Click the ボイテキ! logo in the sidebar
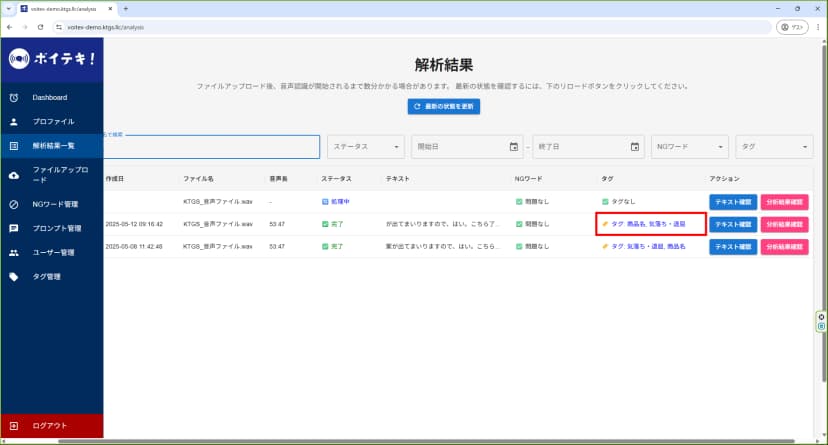The image size is (828, 445). coord(52,59)
